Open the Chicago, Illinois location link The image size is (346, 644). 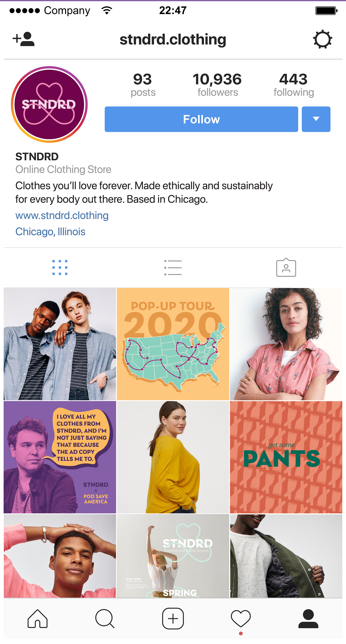click(x=50, y=232)
